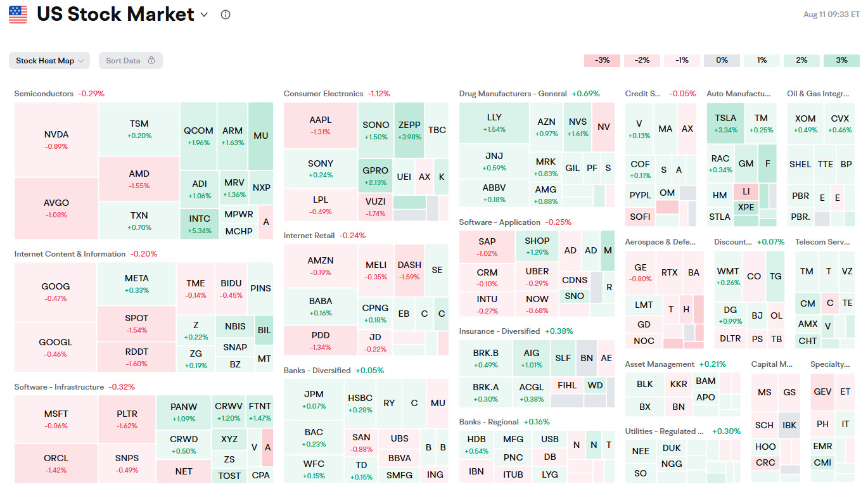This screenshot has width=868, height=484.
Task: Click the BABA tile
Action: click(320, 307)
